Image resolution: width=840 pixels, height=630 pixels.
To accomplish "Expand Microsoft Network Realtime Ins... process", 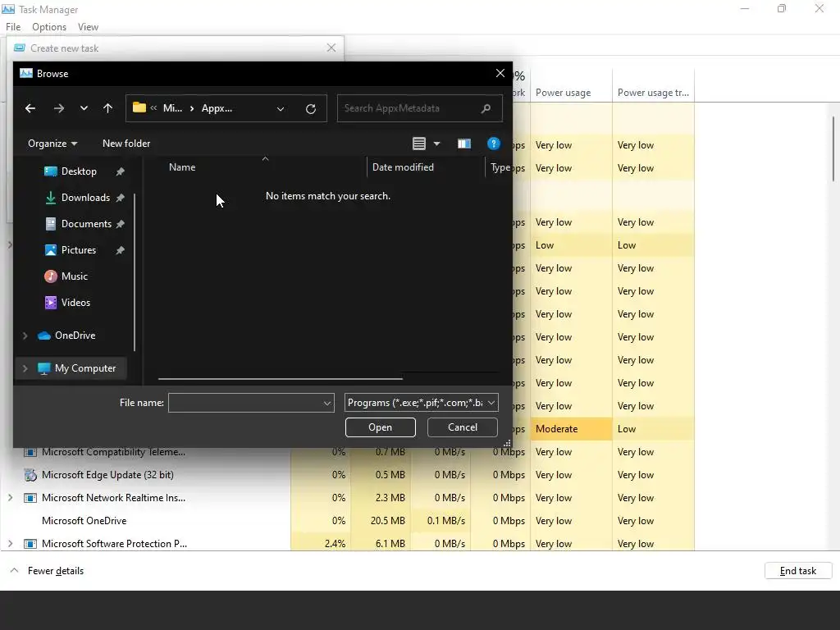I will tap(10, 498).
